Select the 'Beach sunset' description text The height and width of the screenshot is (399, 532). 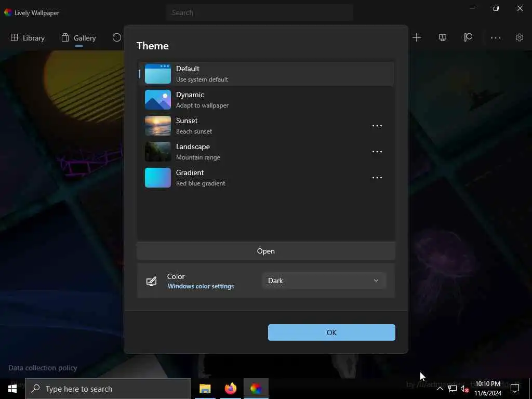194,131
